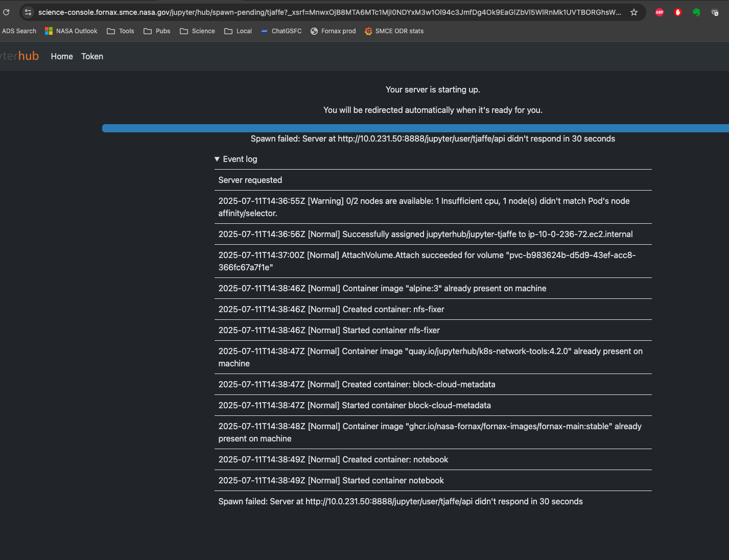Click the URL address bar field
This screenshot has height=560, width=729.
[330, 12]
